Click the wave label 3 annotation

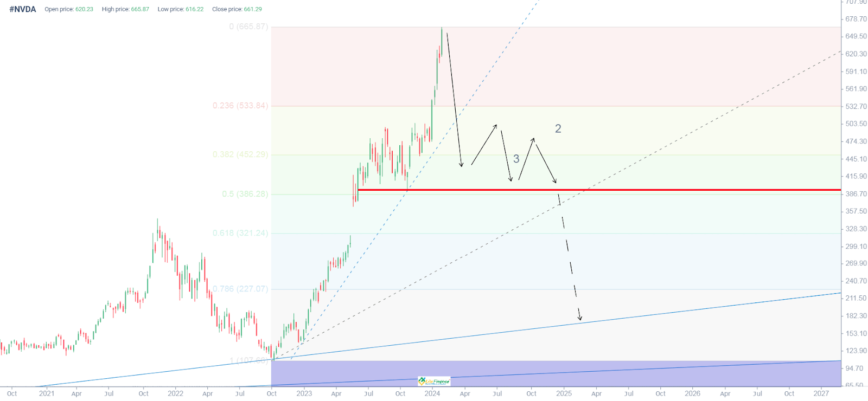(x=516, y=159)
